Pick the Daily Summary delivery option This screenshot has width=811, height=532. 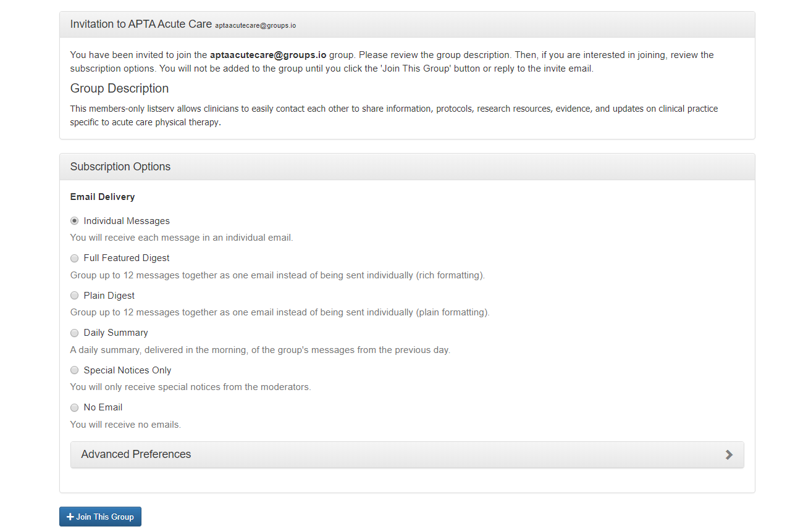(74, 333)
